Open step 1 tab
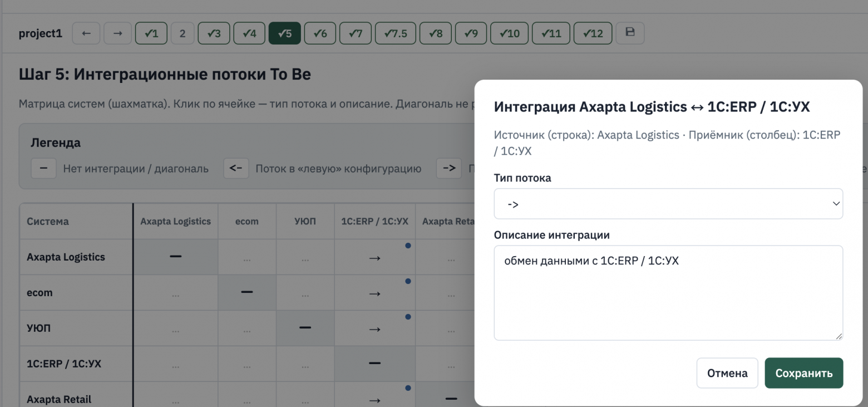Image resolution: width=868 pixels, height=407 pixels. 151,33
